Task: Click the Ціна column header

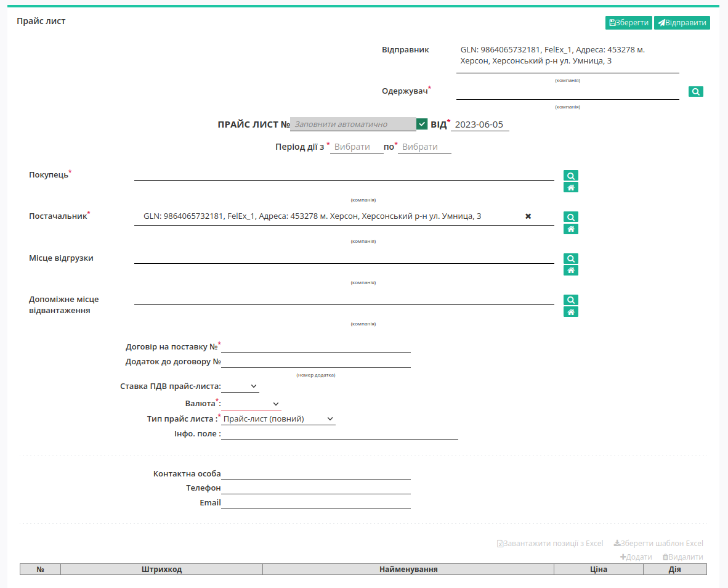Action: [599, 570]
